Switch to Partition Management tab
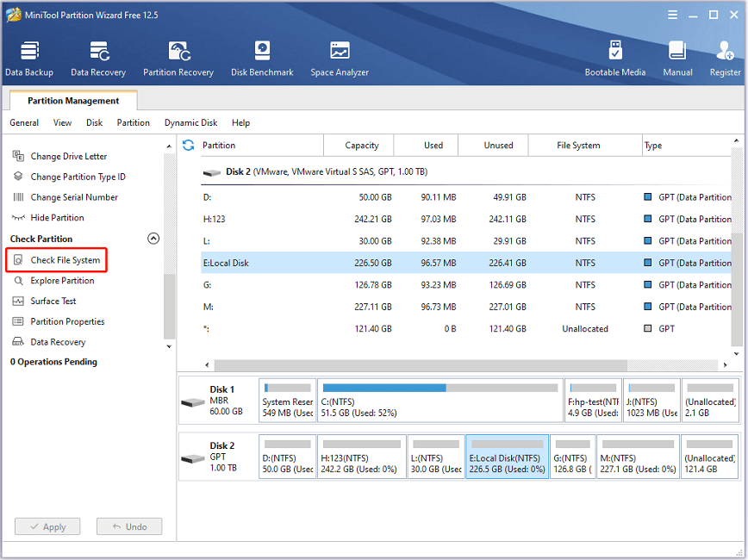 click(x=73, y=101)
